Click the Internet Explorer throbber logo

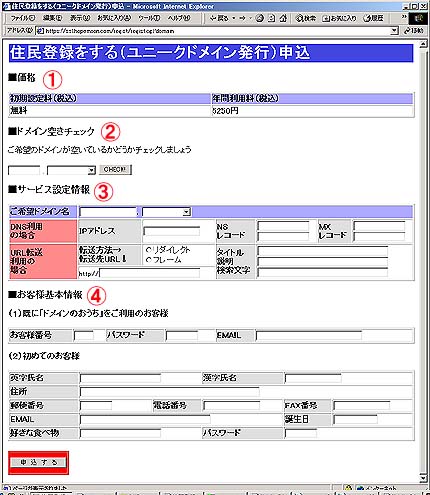419,18
